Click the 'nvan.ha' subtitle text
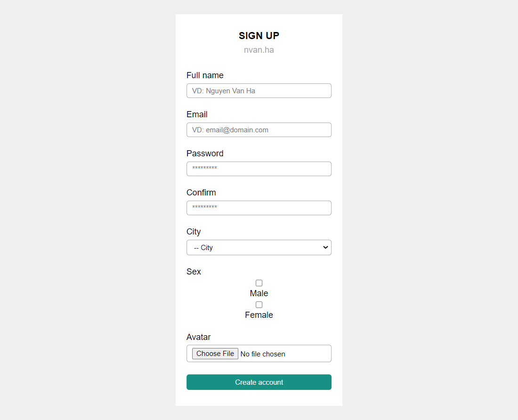Image resolution: width=518 pixels, height=420 pixels. point(259,50)
